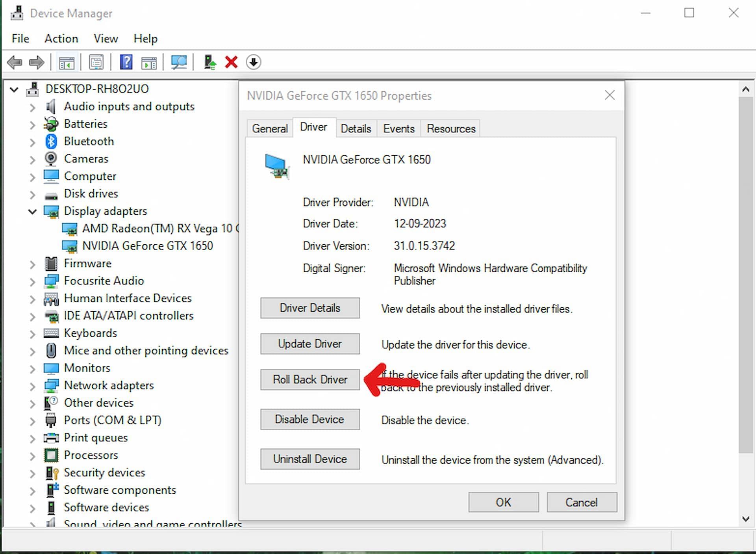Click the Driver Details button
Image resolution: width=756 pixels, height=554 pixels.
point(310,308)
